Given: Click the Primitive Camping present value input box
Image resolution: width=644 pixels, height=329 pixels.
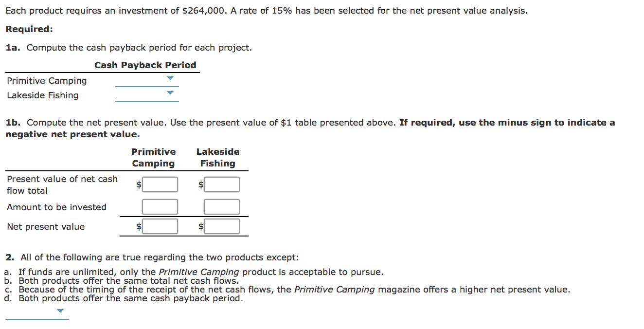Looking at the screenshot, I should coord(160,184).
